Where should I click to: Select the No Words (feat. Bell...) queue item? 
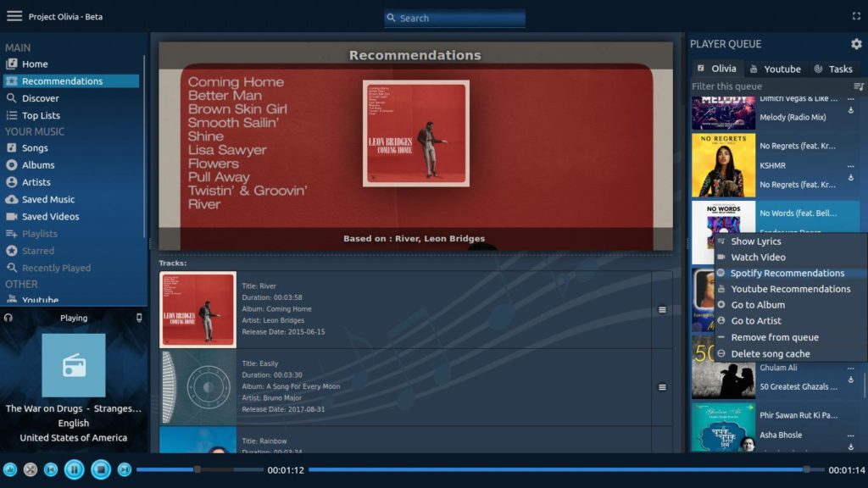pyautogui.click(x=798, y=213)
